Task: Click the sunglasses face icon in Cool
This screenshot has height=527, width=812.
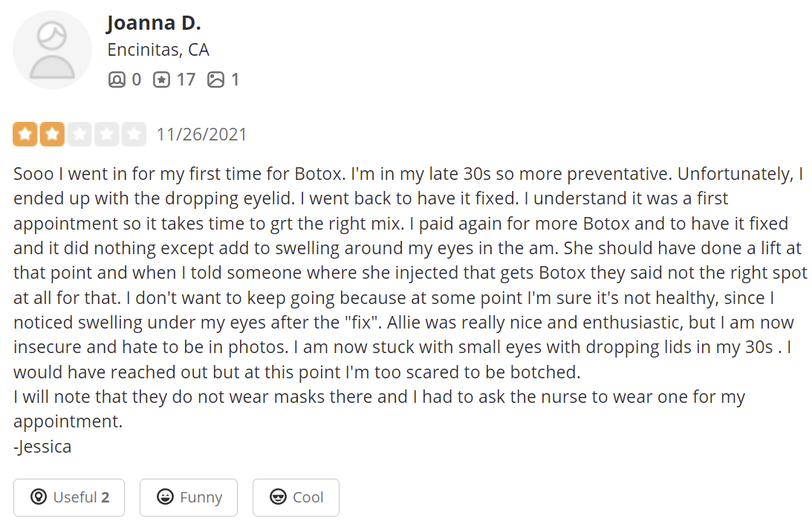Action: (x=279, y=497)
